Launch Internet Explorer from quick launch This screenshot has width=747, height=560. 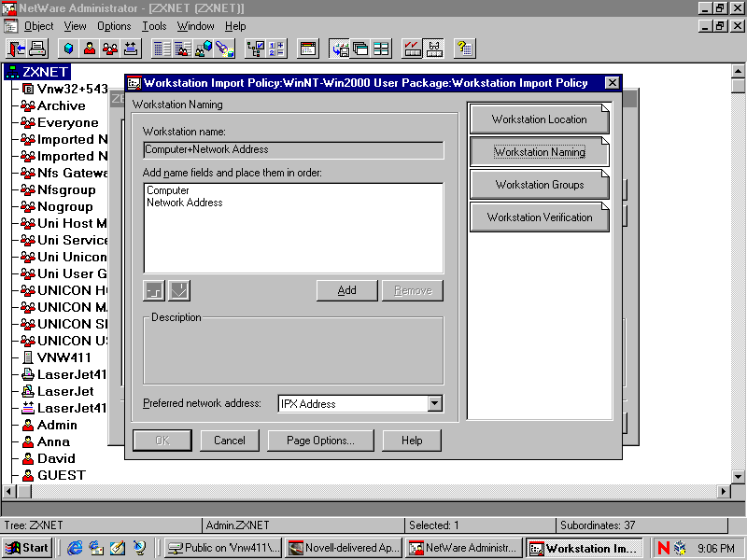75,548
